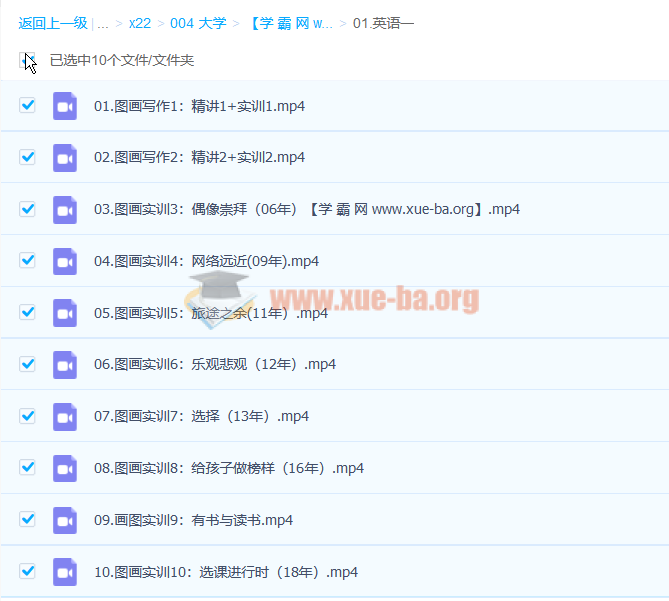Uncheck the 08.图画实训8 给孩子做榜样 checkbox
Image resolution: width=669 pixels, height=601 pixels.
coord(28,468)
